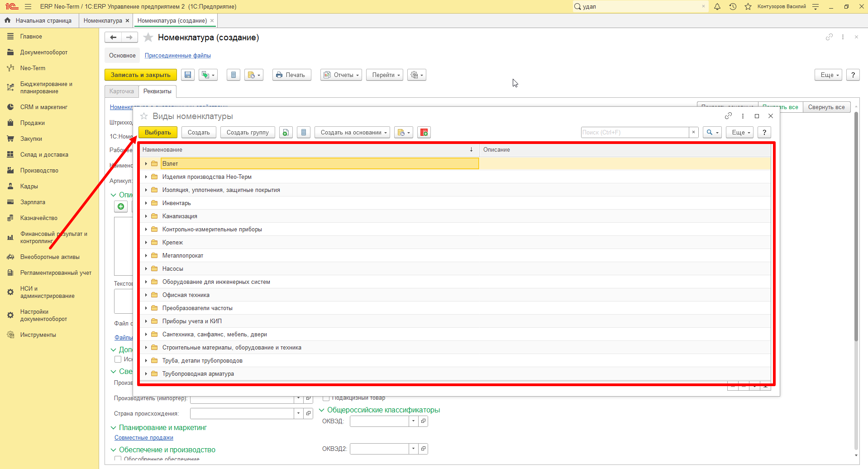
Task: Get link icon in Виды номенклатуры dialog
Action: coord(728,116)
